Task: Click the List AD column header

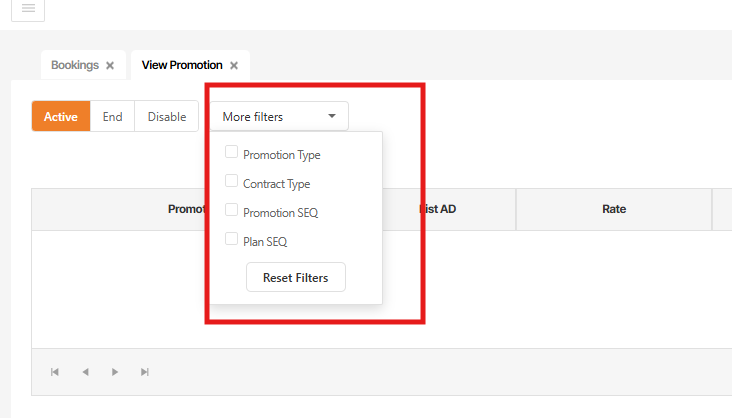Action: (440, 209)
